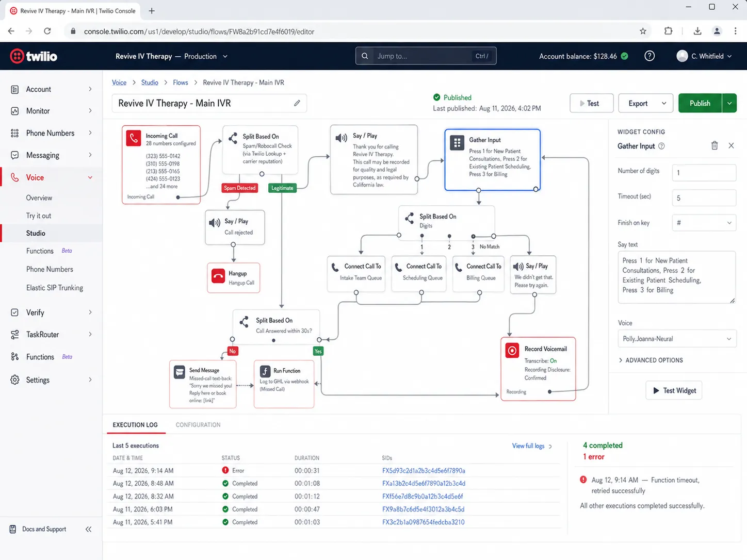The width and height of the screenshot is (747, 560).
Task: Delete the Gather Input widget with trash icon
Action: [714, 146]
